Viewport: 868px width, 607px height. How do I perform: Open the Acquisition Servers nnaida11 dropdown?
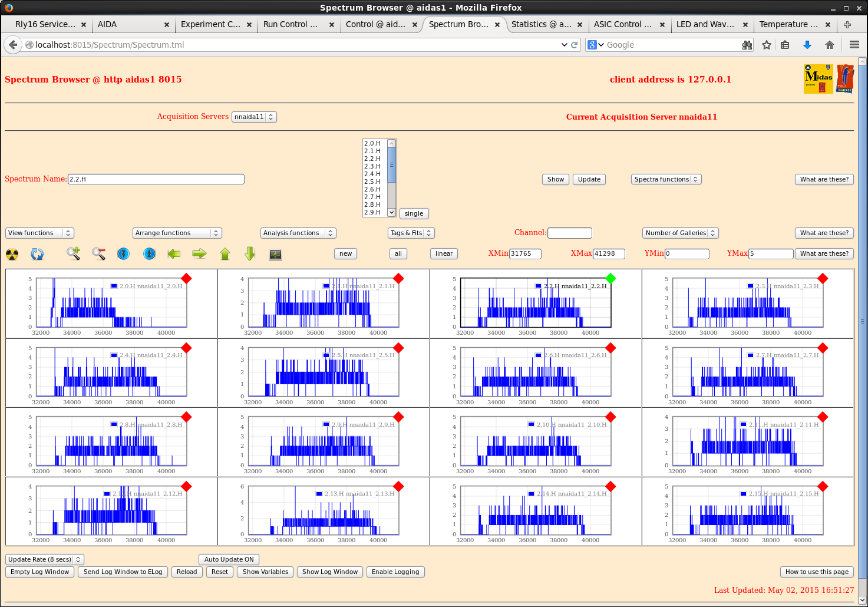click(254, 117)
